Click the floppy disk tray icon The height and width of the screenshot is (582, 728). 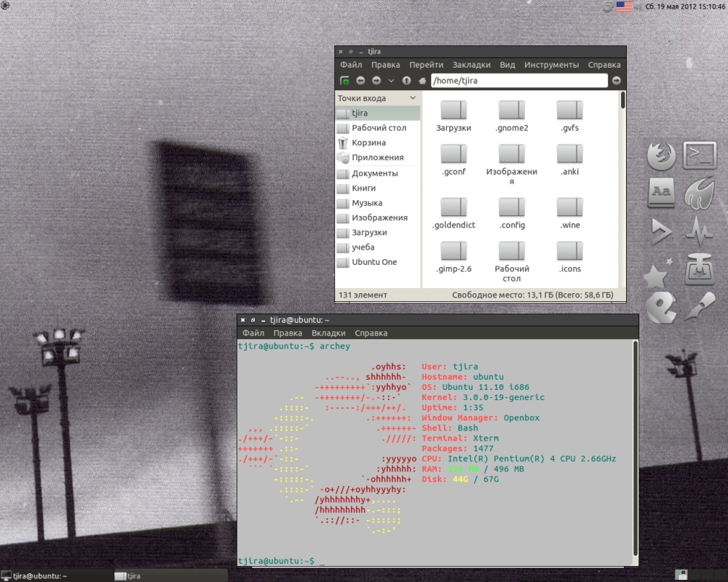[x=681, y=575]
